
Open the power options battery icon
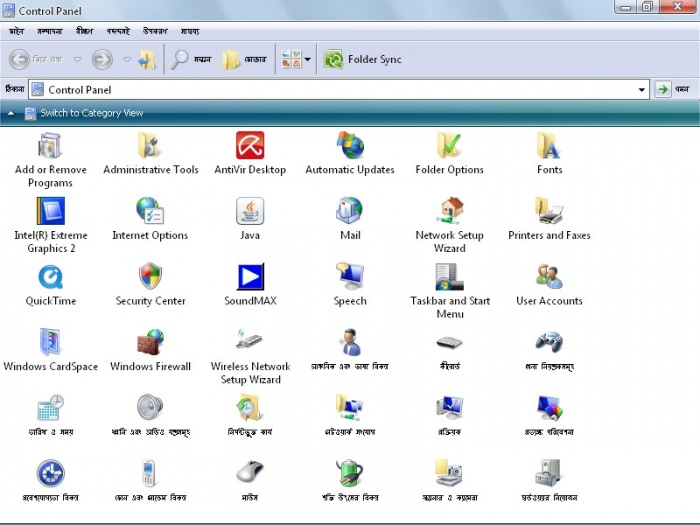click(x=350, y=481)
